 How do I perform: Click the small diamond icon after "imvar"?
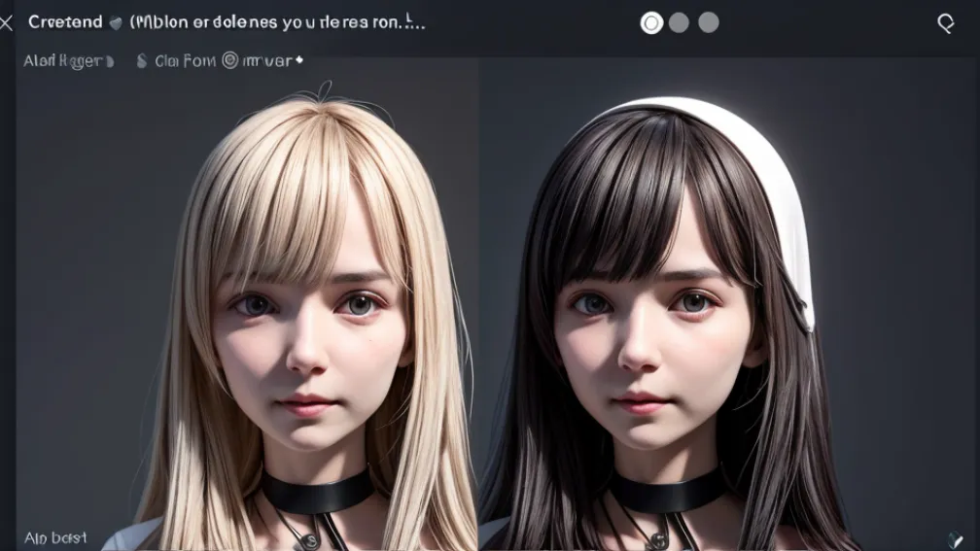(x=298, y=60)
